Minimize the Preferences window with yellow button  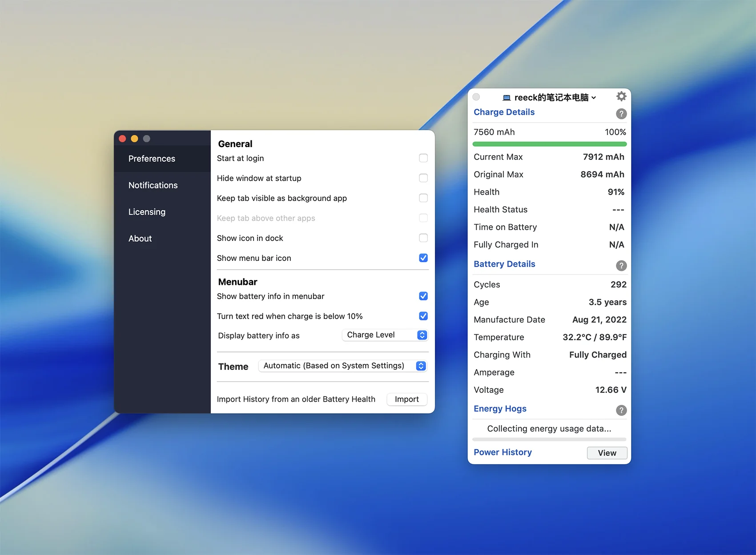pyautogui.click(x=134, y=139)
